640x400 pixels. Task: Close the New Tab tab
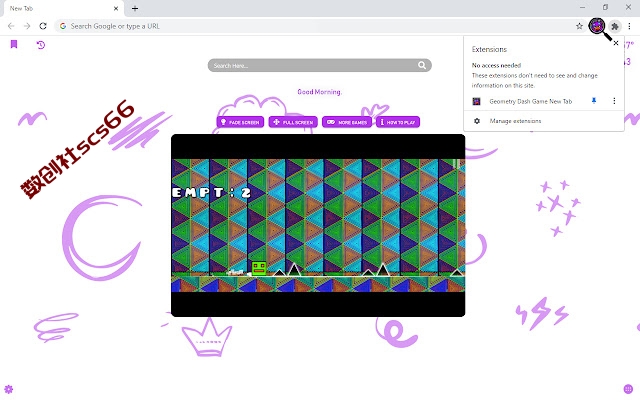[116, 9]
